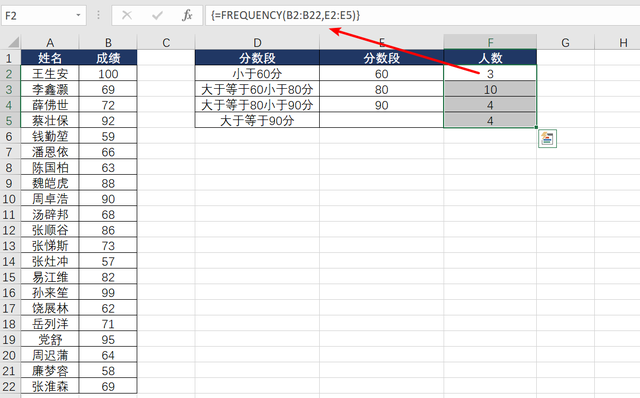
Task: Select the name cell 孙来笙
Action: (x=50, y=292)
